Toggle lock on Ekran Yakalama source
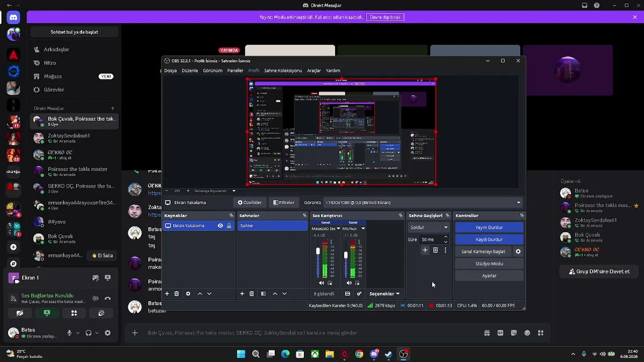The height and width of the screenshot is (362, 644). tap(229, 226)
